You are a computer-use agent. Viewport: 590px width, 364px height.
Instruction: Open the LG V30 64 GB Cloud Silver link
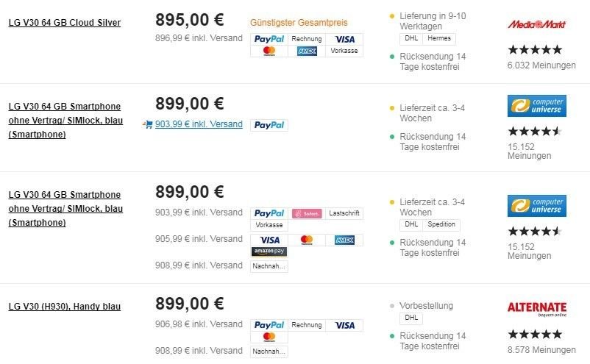(x=64, y=23)
